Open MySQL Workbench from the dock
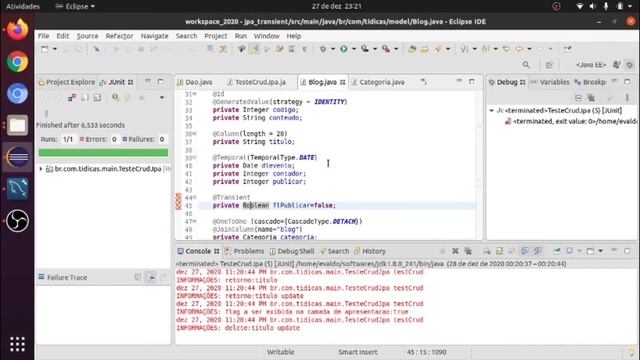Viewport: 640px width, 360px height. [17, 189]
